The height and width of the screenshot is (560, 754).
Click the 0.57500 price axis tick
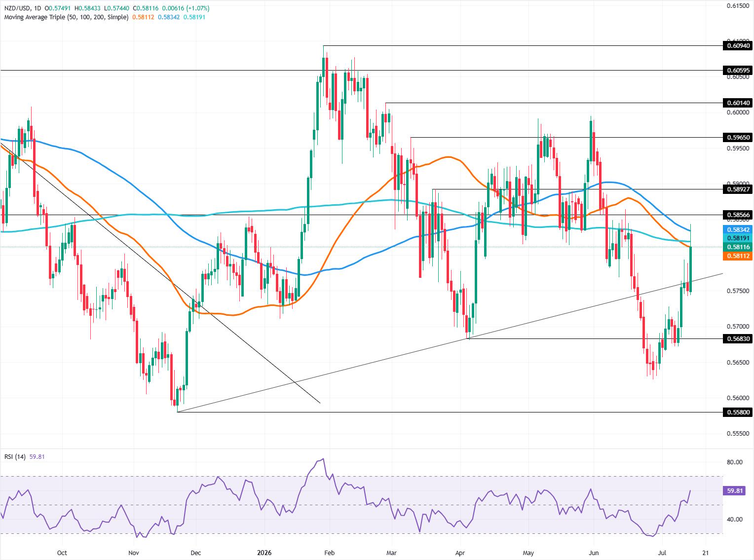point(738,291)
